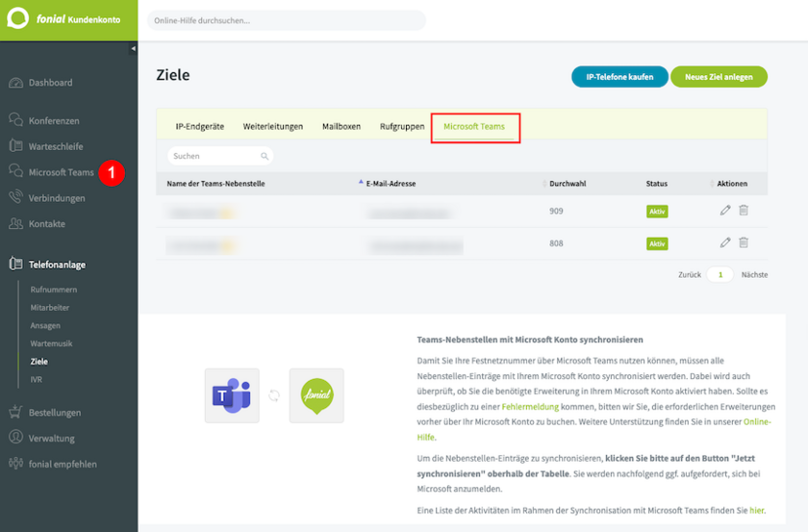Click the edit pencil for extension 909
This screenshot has width=808, height=532.
tap(725, 211)
